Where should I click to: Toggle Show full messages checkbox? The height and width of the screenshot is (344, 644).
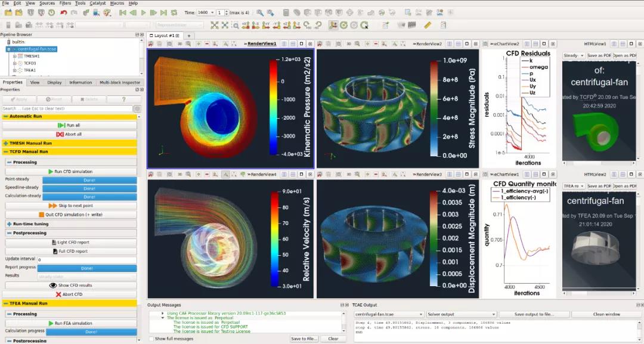pos(151,339)
